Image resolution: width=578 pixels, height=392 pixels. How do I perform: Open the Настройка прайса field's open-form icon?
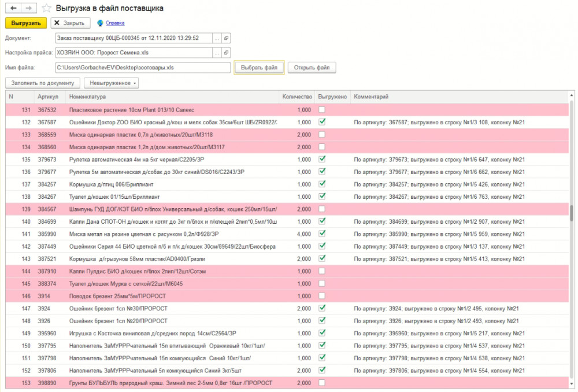click(226, 53)
